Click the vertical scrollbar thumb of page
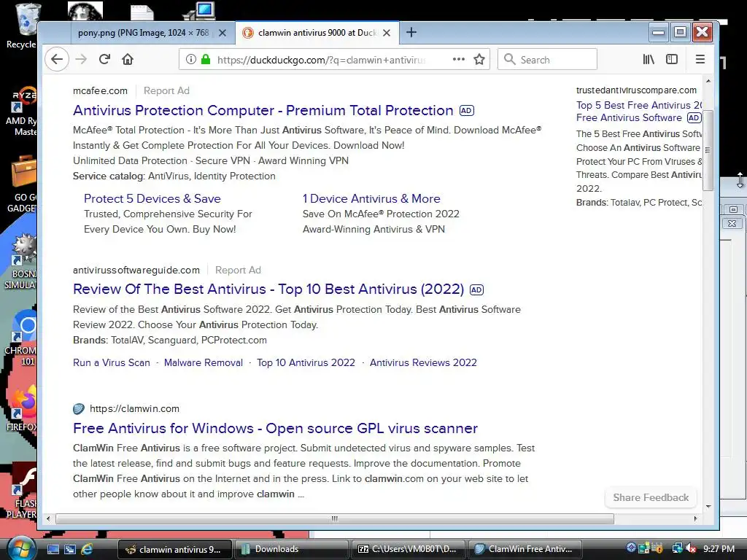 point(708,150)
